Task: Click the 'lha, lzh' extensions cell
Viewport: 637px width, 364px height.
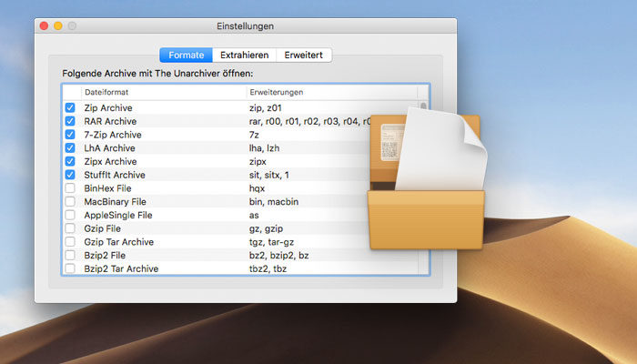Action: click(264, 148)
